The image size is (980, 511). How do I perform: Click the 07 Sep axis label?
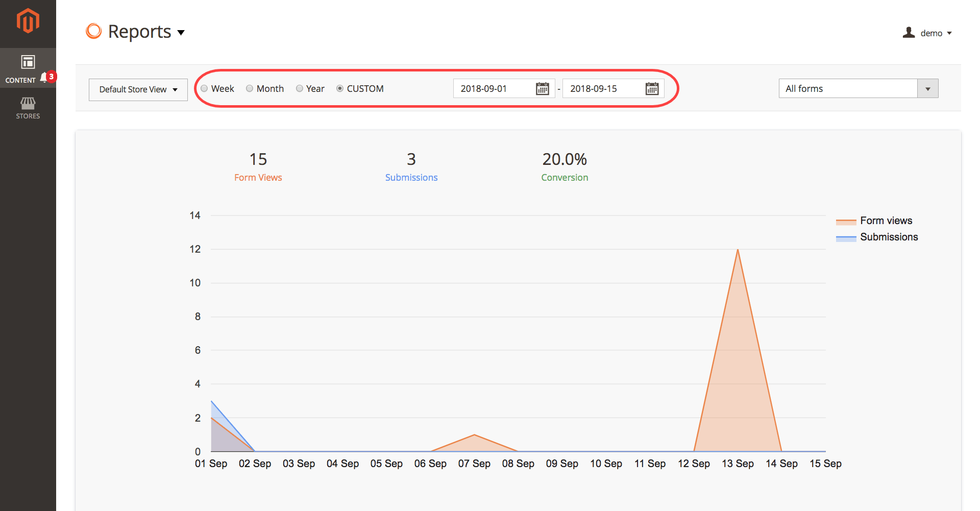coord(474,464)
